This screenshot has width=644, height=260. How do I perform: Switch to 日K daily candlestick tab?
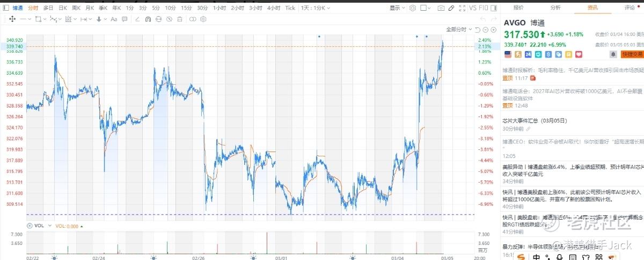(63, 8)
